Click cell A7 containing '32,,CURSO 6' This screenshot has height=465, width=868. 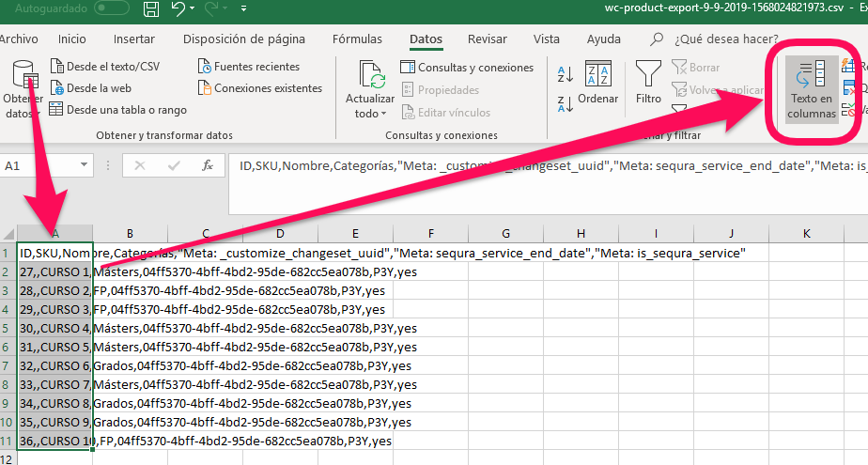[x=54, y=366]
